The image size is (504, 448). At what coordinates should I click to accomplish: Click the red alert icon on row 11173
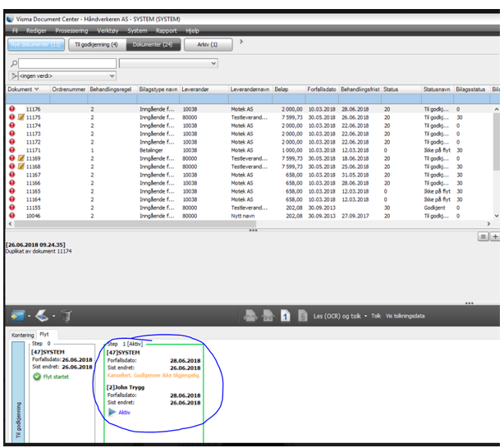(11, 134)
